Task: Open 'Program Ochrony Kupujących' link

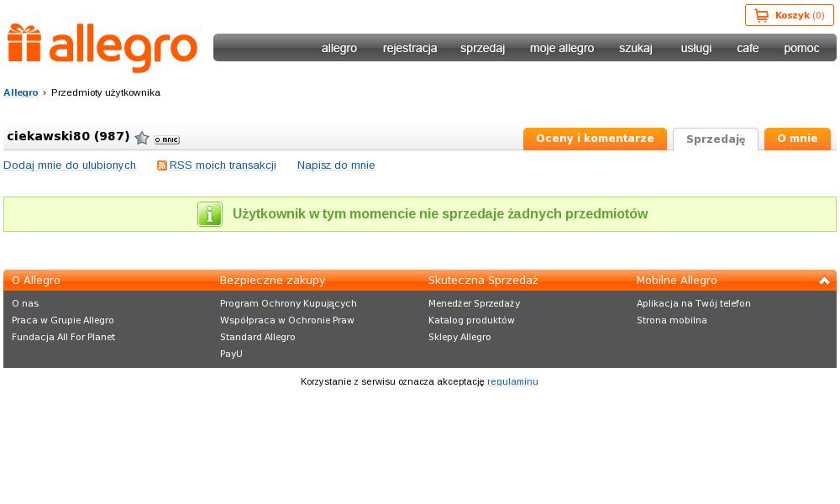Action: (x=288, y=304)
